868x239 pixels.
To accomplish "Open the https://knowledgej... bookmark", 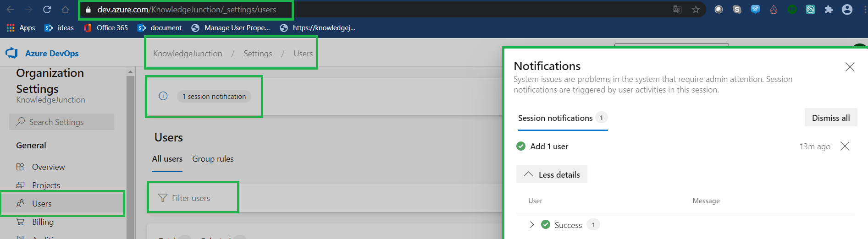I will click(318, 28).
